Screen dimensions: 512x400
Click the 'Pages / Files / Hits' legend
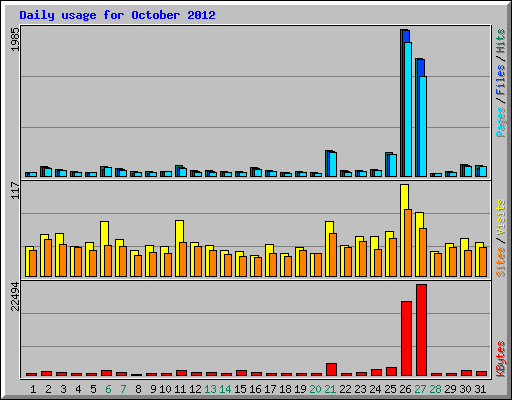click(500, 83)
